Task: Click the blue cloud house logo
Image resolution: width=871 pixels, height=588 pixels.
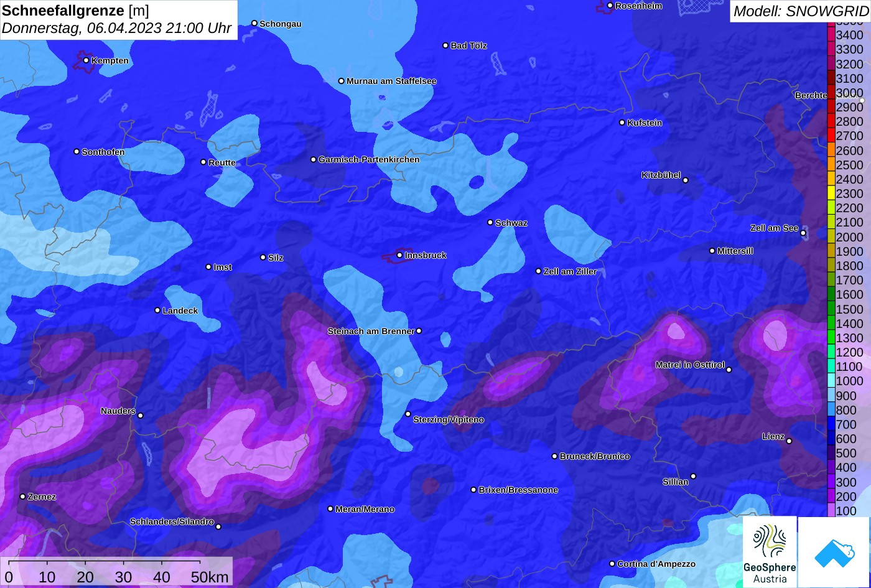Action: (x=834, y=552)
